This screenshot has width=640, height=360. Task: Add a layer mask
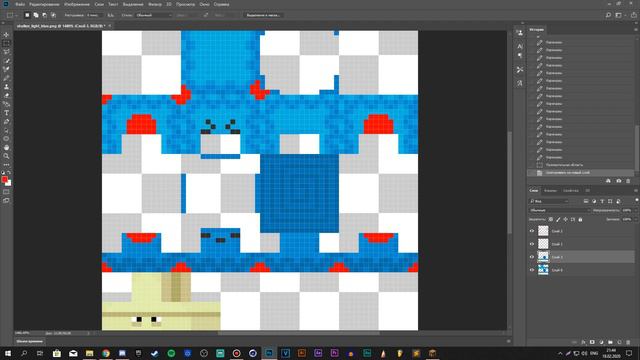(x=592, y=342)
